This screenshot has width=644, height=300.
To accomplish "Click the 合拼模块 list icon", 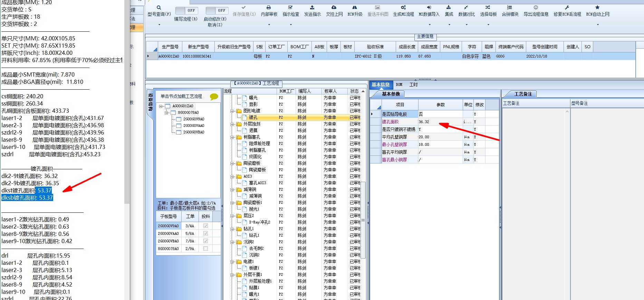I will (x=510, y=7).
